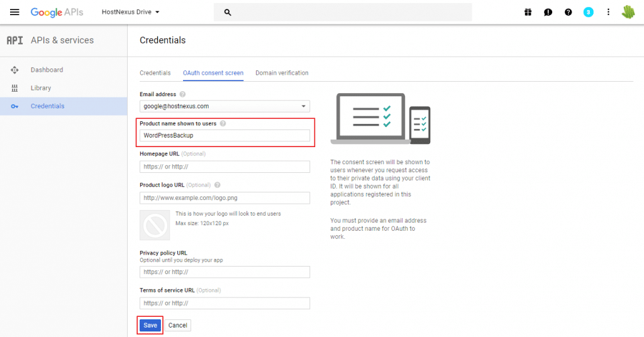Switch to the Domain verification tab

(x=282, y=73)
